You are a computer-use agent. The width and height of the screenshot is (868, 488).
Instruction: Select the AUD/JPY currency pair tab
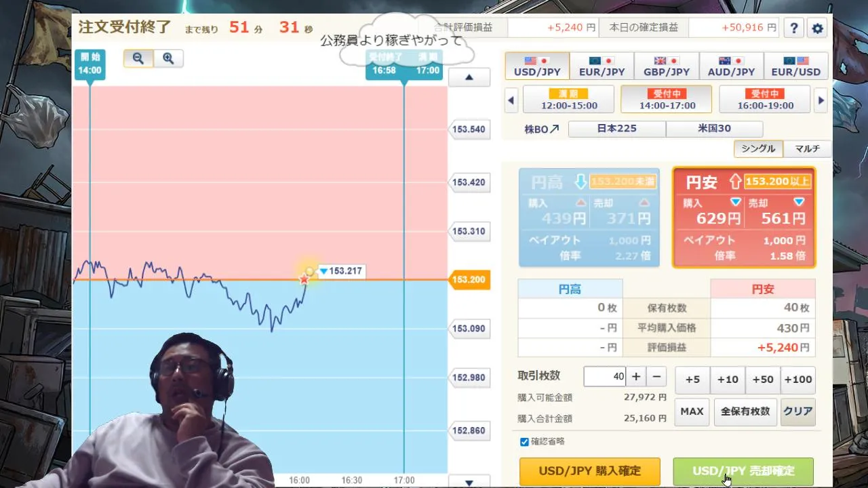(731, 66)
